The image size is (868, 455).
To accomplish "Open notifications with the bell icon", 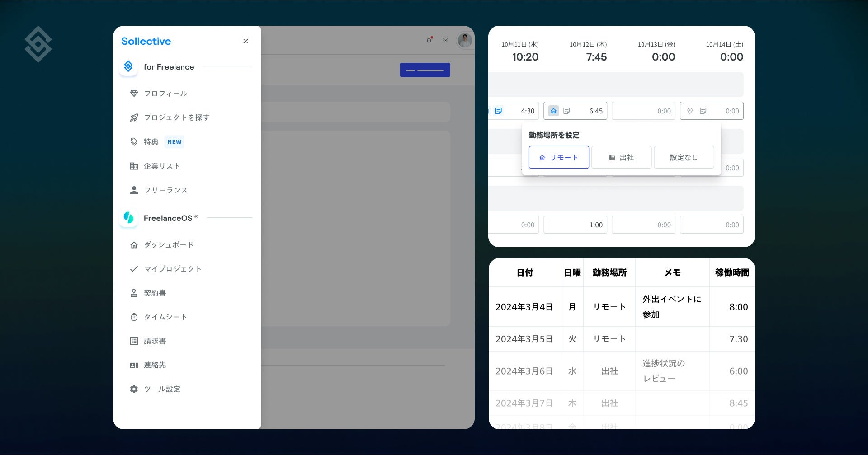I will (429, 40).
